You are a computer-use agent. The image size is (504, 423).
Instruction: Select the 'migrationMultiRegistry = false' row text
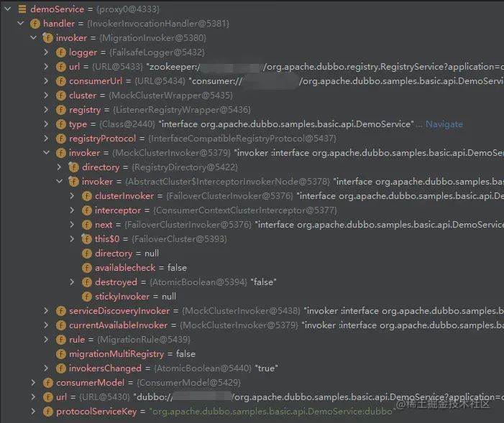[x=132, y=354]
